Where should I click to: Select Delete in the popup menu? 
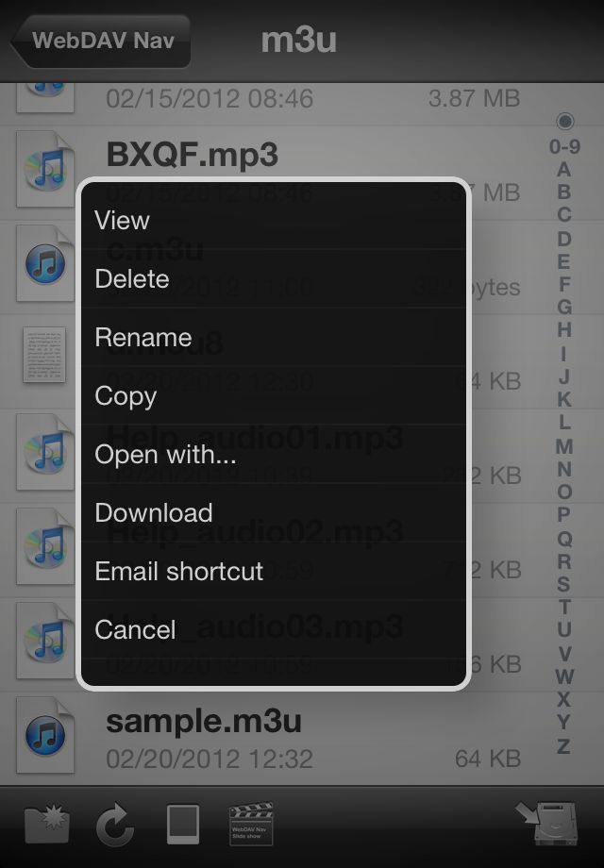274,278
